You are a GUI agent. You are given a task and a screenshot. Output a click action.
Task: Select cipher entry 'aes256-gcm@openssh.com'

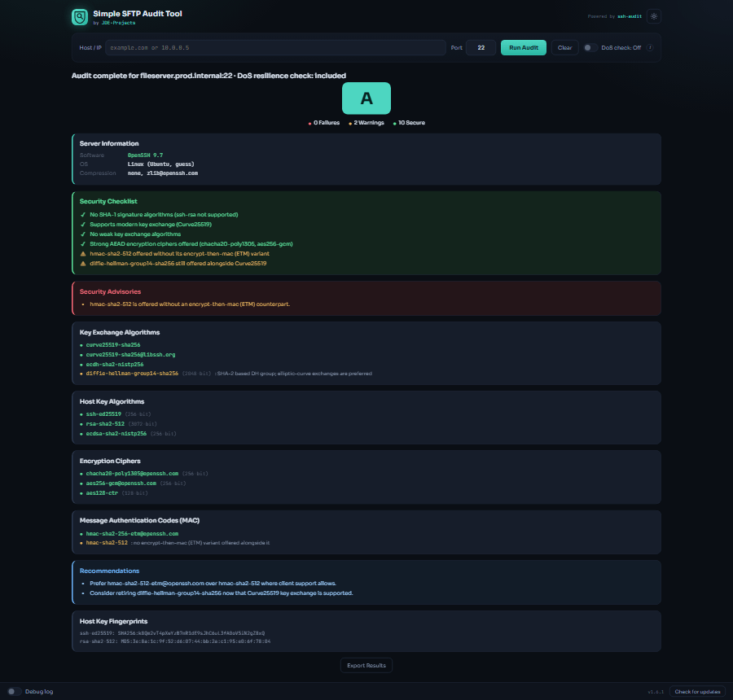click(x=121, y=483)
